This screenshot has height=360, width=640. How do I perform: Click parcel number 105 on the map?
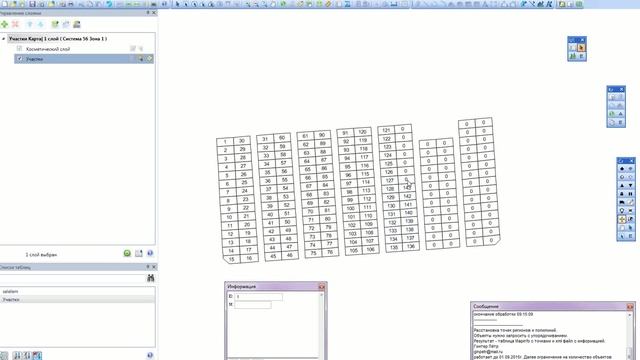(353, 250)
